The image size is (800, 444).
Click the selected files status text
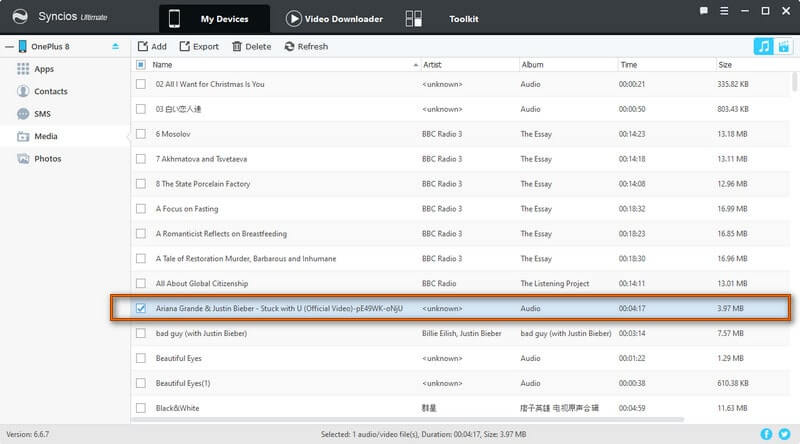pos(423,434)
